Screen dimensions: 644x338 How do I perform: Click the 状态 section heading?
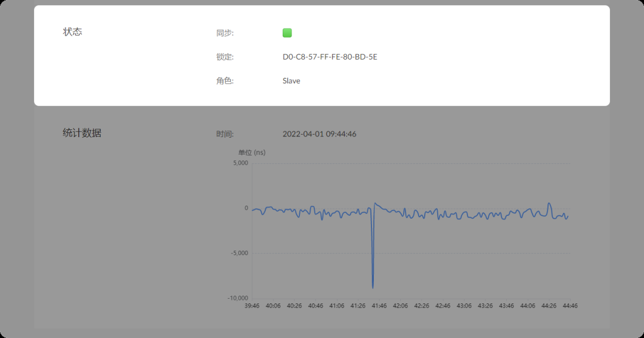click(x=73, y=32)
